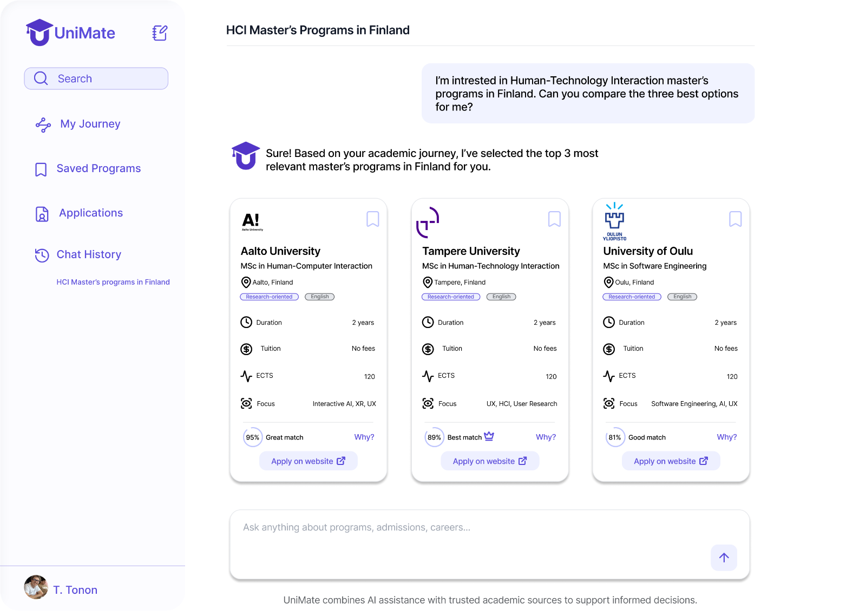Screen dimensions: 866x616
Task: Click MSc in Human-Technology Interaction title
Action: tap(491, 266)
